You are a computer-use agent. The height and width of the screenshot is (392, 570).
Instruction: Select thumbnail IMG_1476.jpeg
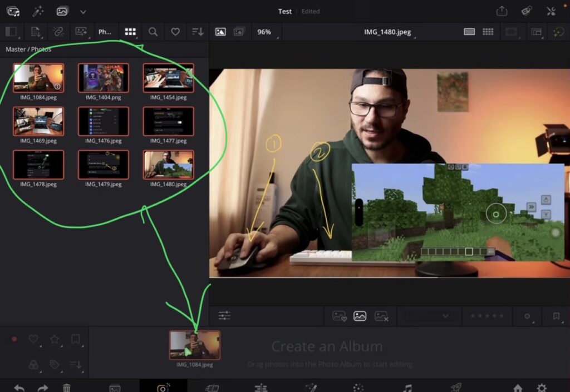(103, 121)
